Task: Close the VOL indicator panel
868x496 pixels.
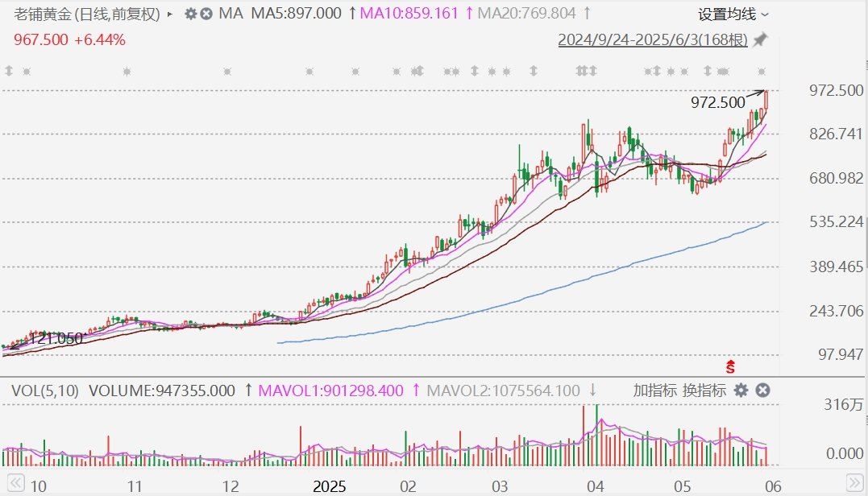Action: [x=762, y=391]
